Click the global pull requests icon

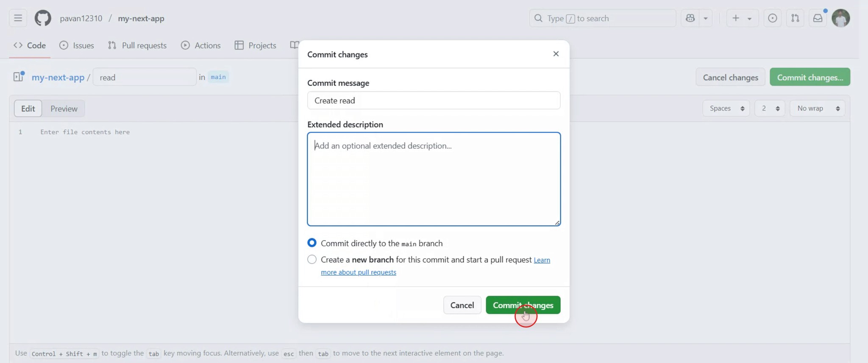tap(796, 18)
